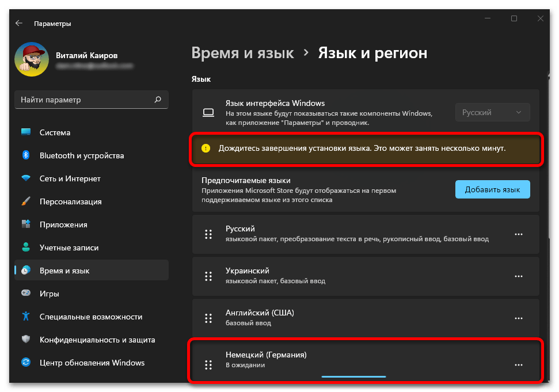
Task: Click the Центр обновления Windows sync icon
Action: (x=26, y=363)
